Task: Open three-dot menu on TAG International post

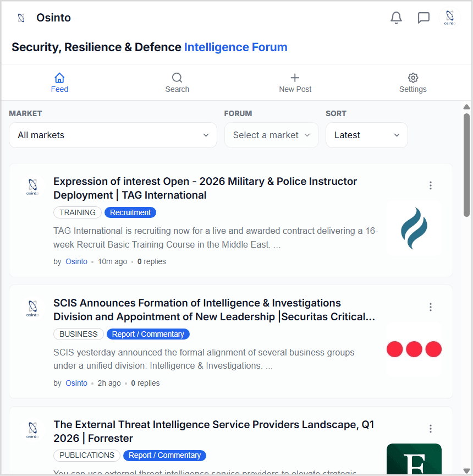Action: tap(431, 185)
